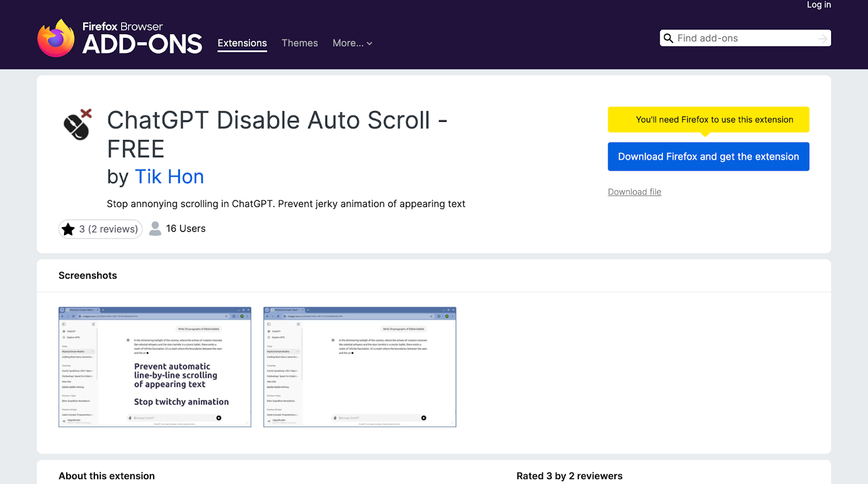The image size is (868, 484).
Task: Click the Firefox Browser ADD-ONS title
Action: [142, 38]
